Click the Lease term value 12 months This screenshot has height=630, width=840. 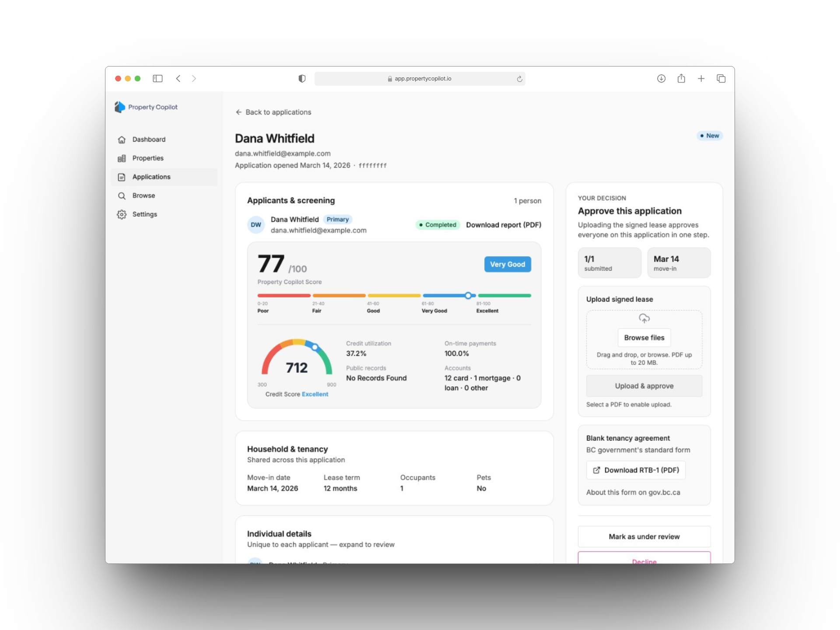(340, 489)
